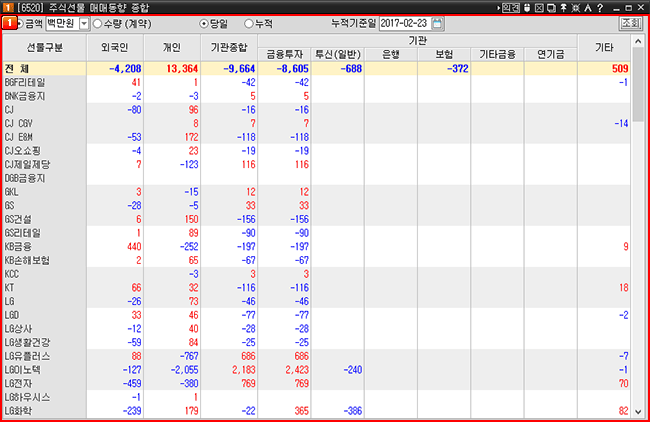The height and width of the screenshot is (422, 650).
Task: Select the KCC row label
Action: (x=12, y=274)
